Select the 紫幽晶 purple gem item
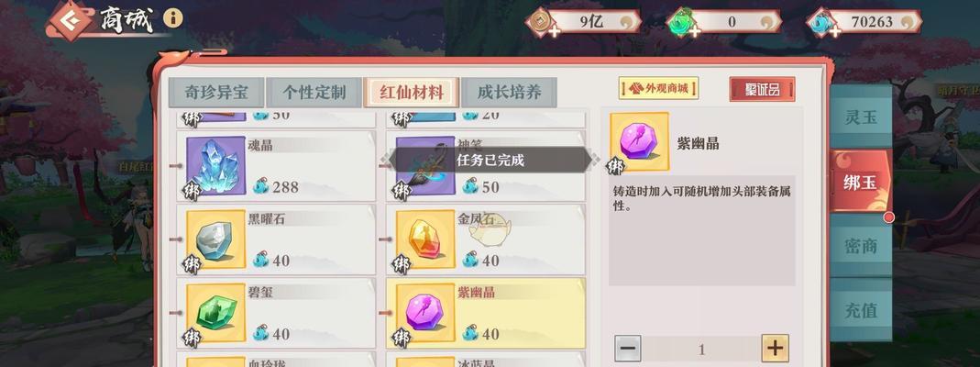The width and height of the screenshot is (980, 367). coord(486,313)
